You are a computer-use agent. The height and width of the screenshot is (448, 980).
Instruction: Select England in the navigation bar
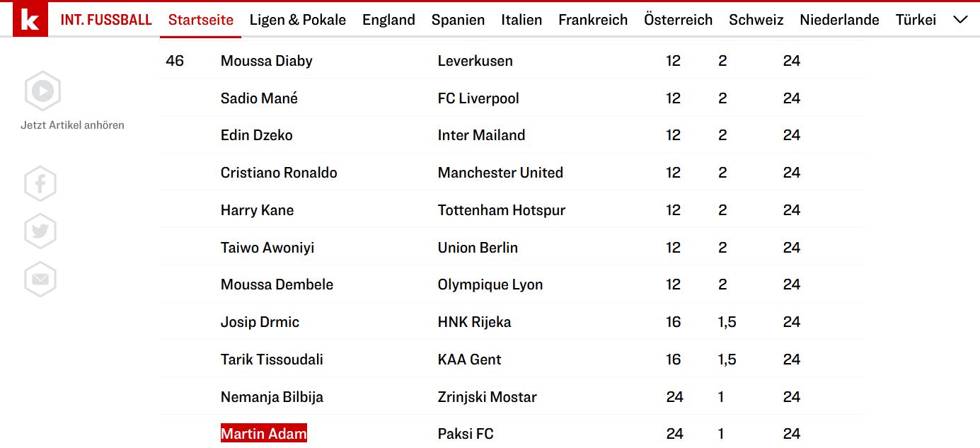pos(388,20)
